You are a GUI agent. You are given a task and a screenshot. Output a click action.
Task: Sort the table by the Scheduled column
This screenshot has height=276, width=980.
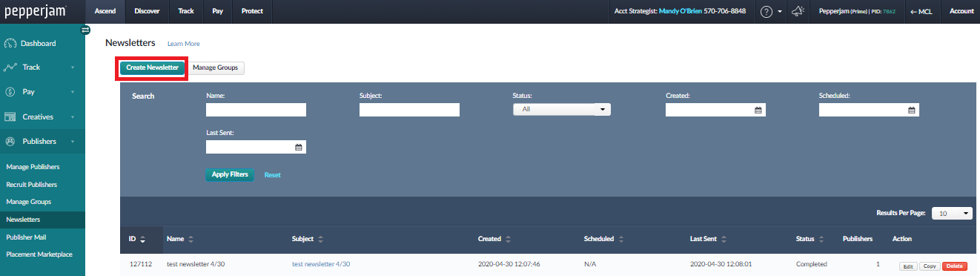tap(621, 239)
